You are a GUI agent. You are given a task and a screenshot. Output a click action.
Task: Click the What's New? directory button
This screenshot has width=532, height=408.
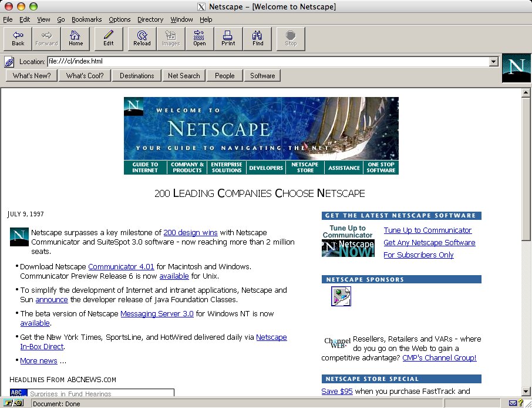coord(32,76)
